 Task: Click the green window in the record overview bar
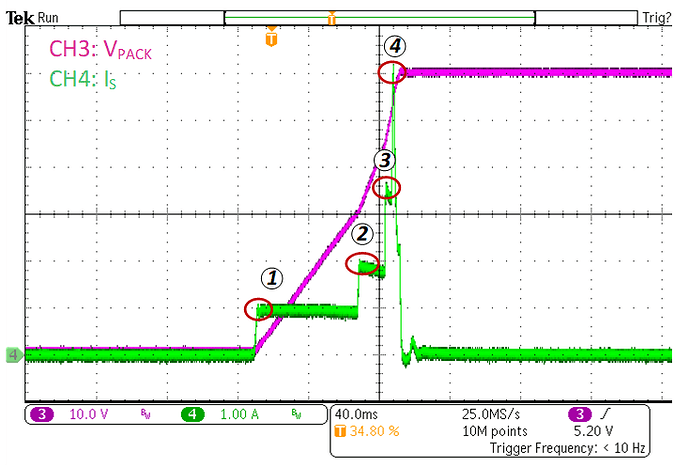tap(380, 18)
